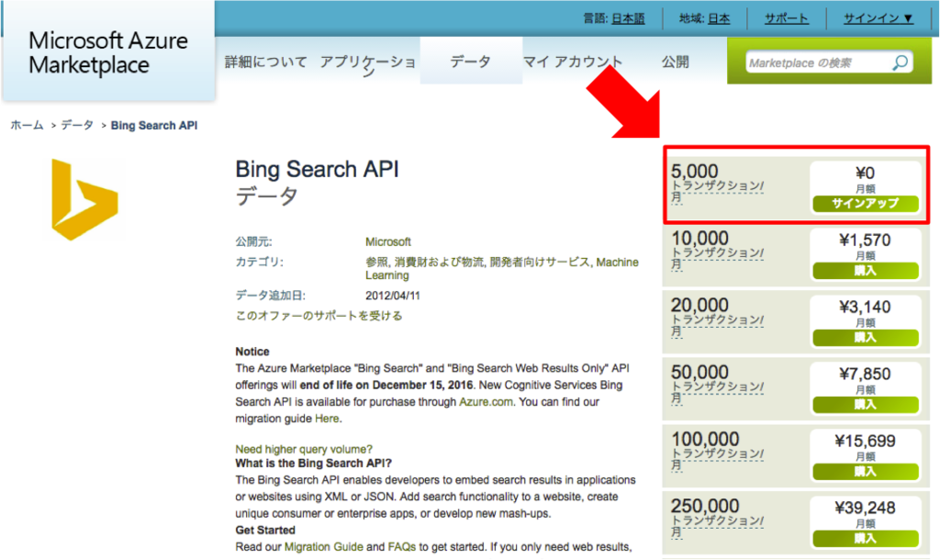Viewport: 940px width, 560px height.
Task: Click the 100,000 トランザクション/月 label
Action: 717,452
